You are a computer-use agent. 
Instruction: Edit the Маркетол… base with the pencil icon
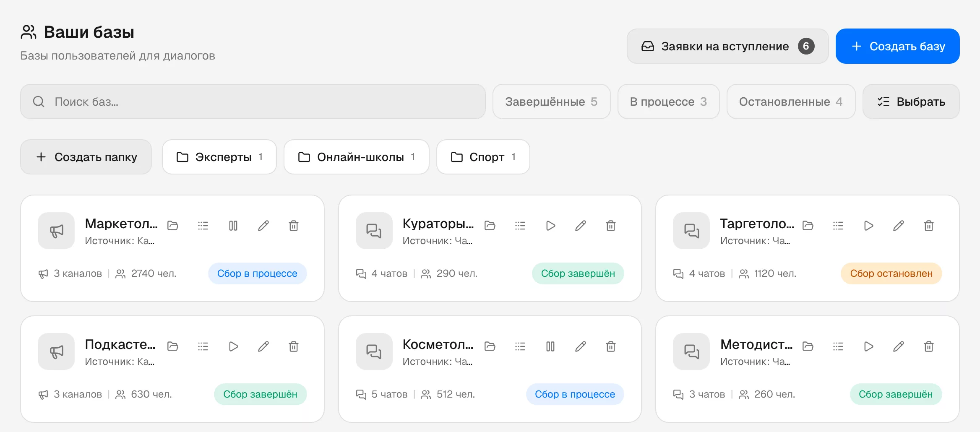pos(263,226)
